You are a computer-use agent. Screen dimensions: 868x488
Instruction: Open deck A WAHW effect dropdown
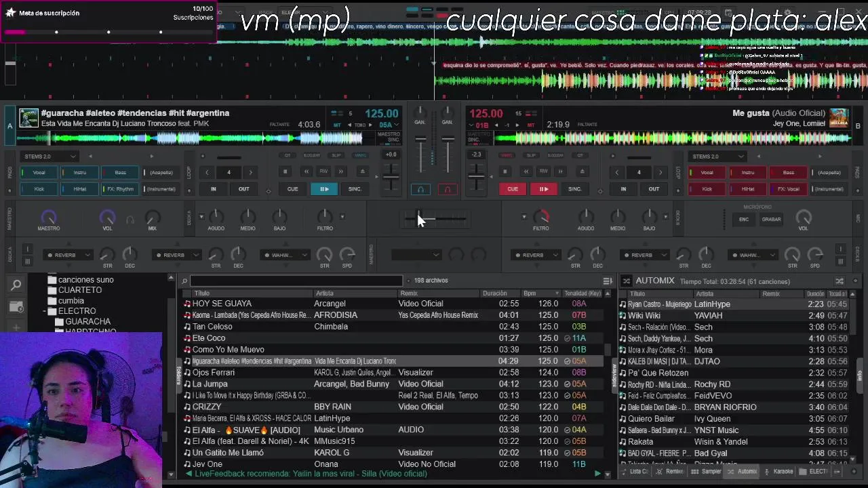(x=285, y=256)
